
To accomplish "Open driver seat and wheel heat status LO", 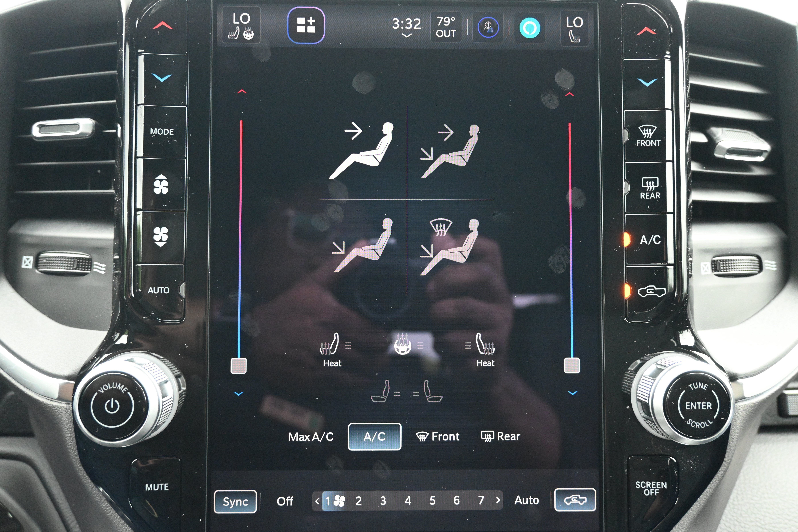I will [x=241, y=25].
